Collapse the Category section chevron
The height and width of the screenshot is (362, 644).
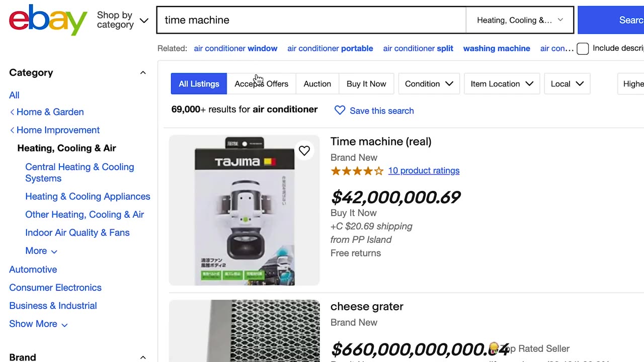(x=143, y=73)
